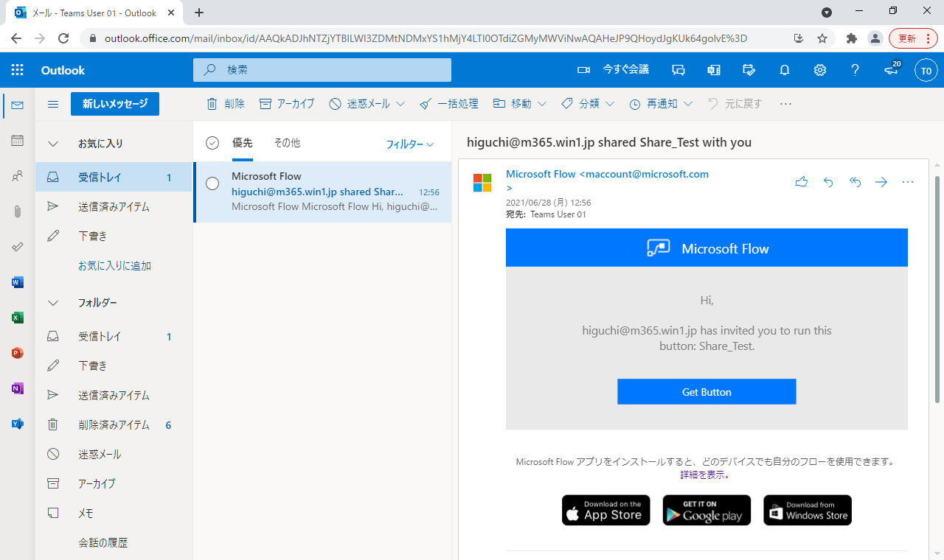Expand the 迷惑メール junk dropdown arrow

point(400,104)
